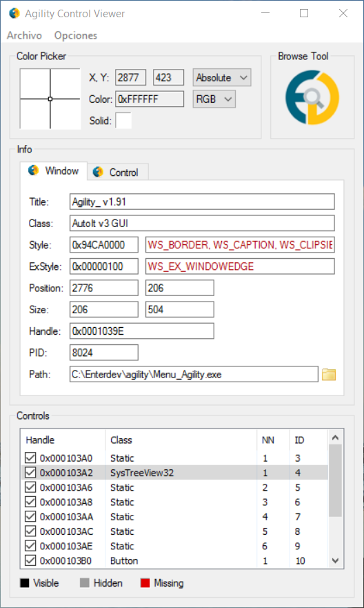
Task: Click the Color field showing 0xFFFFFF
Action: point(150,99)
